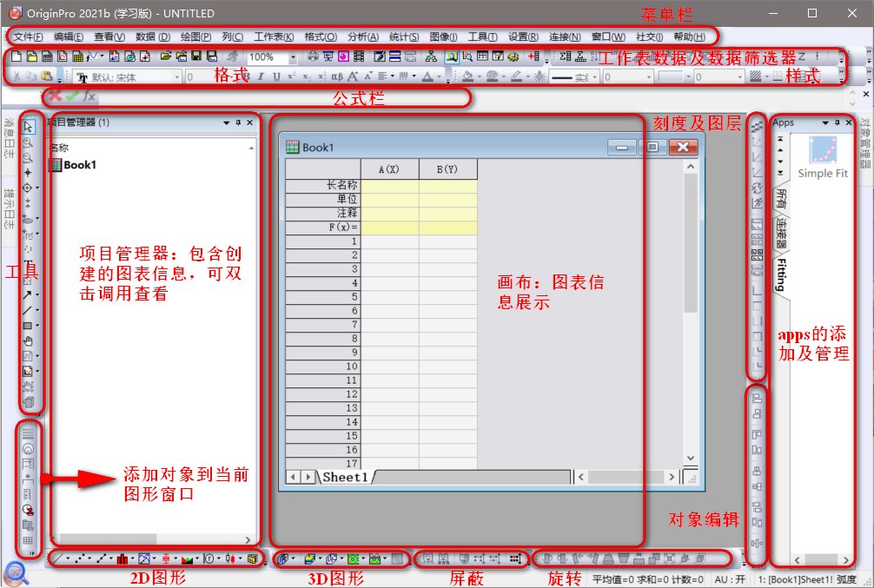Click the Paste clipboard icon
874x588 pixels.
point(47,76)
